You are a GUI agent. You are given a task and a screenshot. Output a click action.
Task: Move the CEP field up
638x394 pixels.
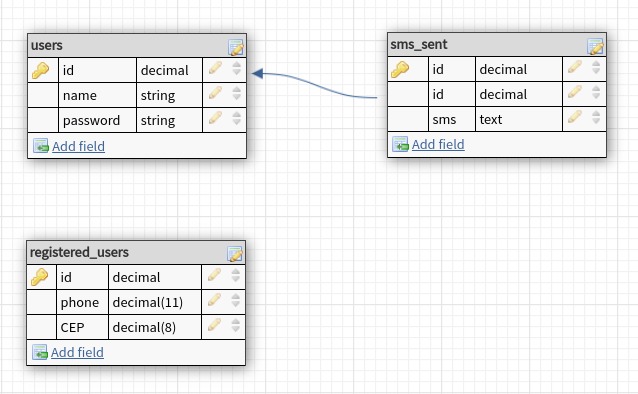click(235, 322)
